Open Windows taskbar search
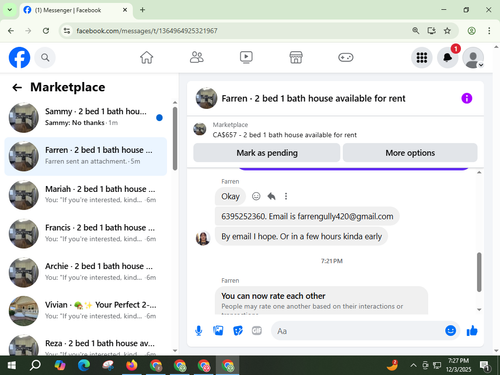 35,365
